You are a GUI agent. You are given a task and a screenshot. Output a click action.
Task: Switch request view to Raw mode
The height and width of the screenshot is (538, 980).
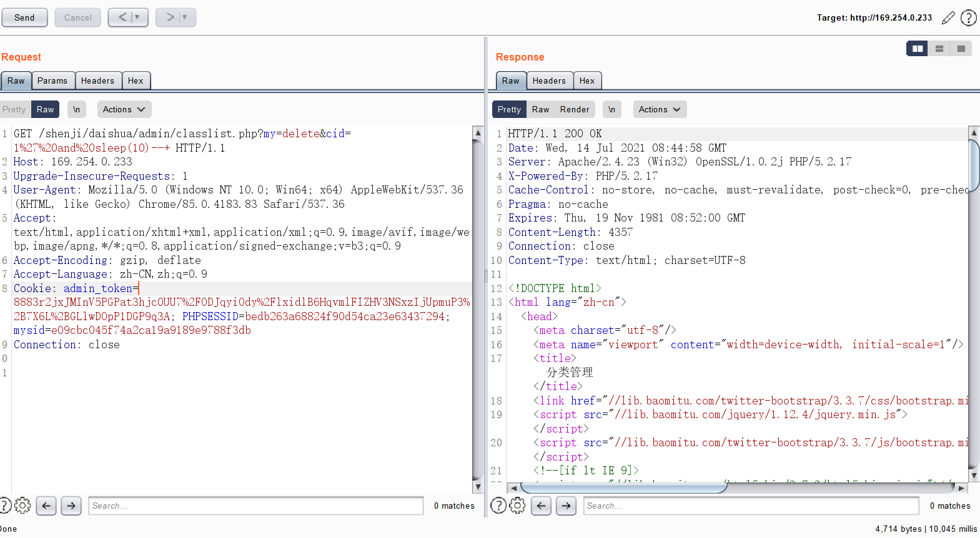pyautogui.click(x=45, y=109)
